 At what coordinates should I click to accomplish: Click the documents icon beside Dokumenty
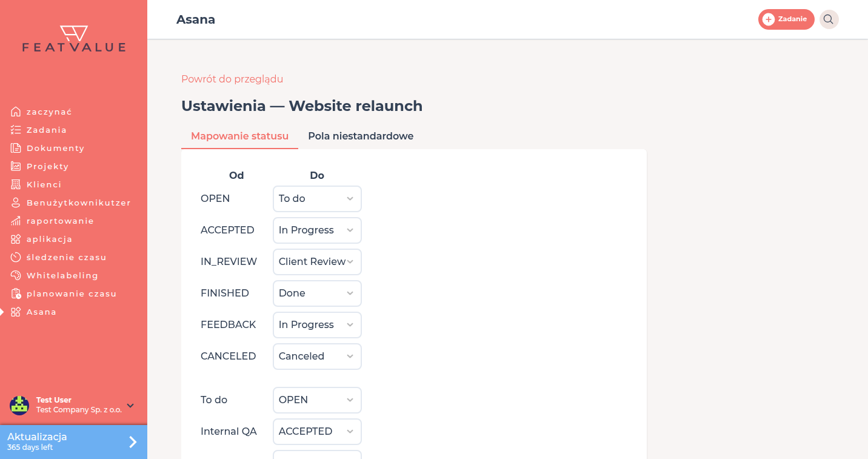click(16, 148)
